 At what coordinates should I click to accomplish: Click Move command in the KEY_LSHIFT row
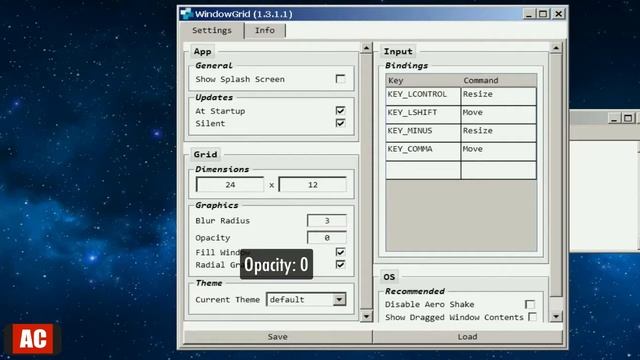click(498, 115)
